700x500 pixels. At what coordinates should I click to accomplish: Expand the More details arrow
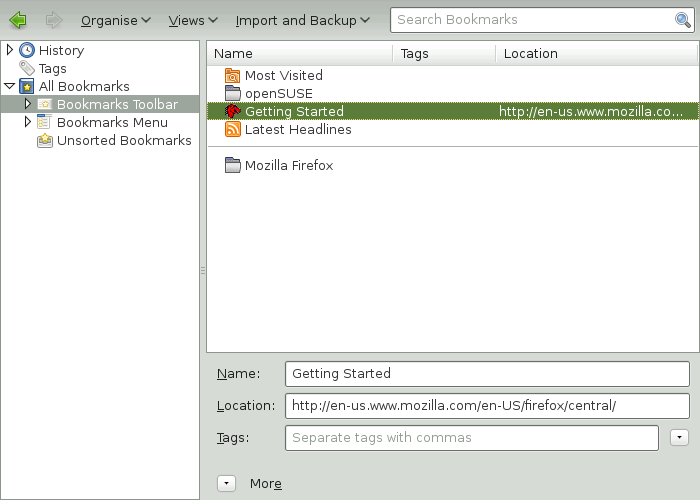226,483
